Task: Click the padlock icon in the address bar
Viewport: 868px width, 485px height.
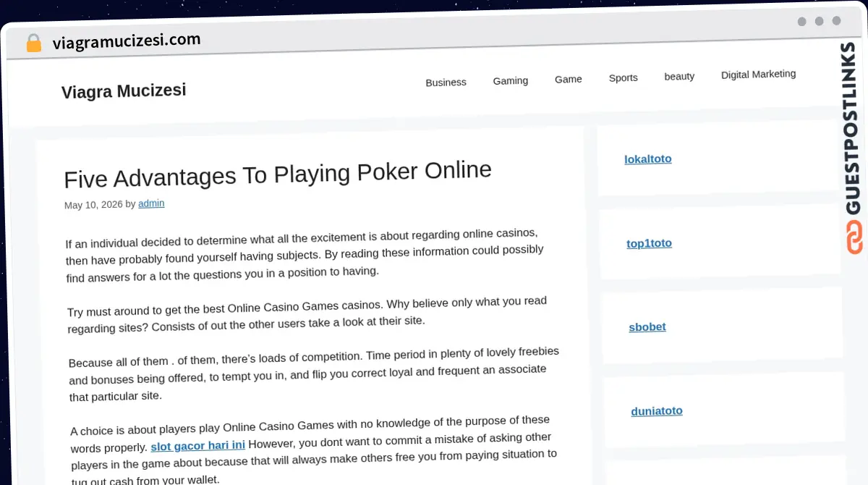Action: pos(33,43)
